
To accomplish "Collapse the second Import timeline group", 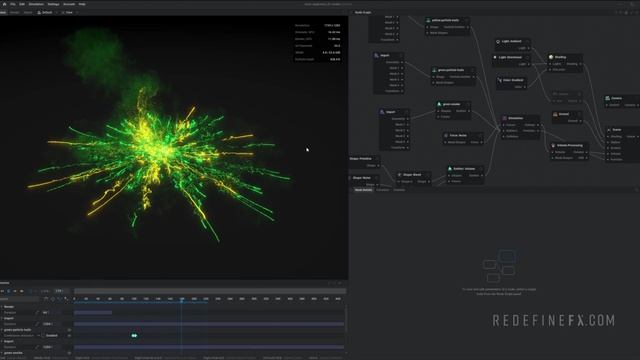I will [2, 341].
